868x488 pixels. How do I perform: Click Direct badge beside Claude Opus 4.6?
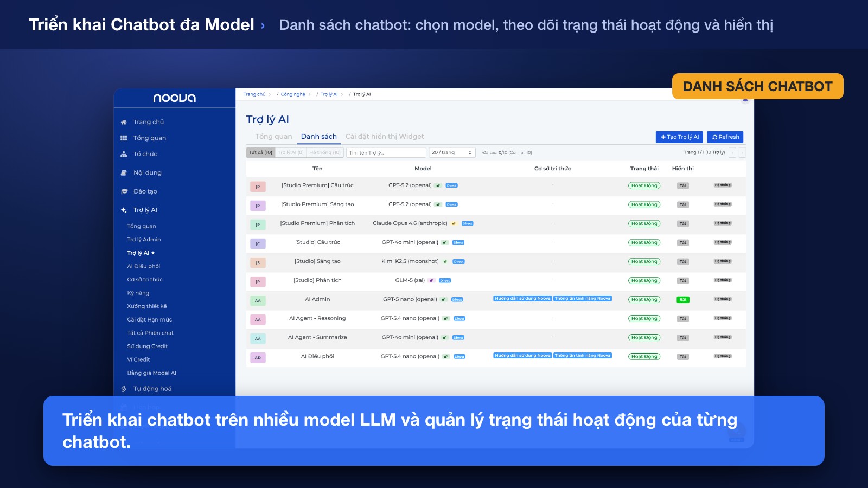click(x=467, y=223)
